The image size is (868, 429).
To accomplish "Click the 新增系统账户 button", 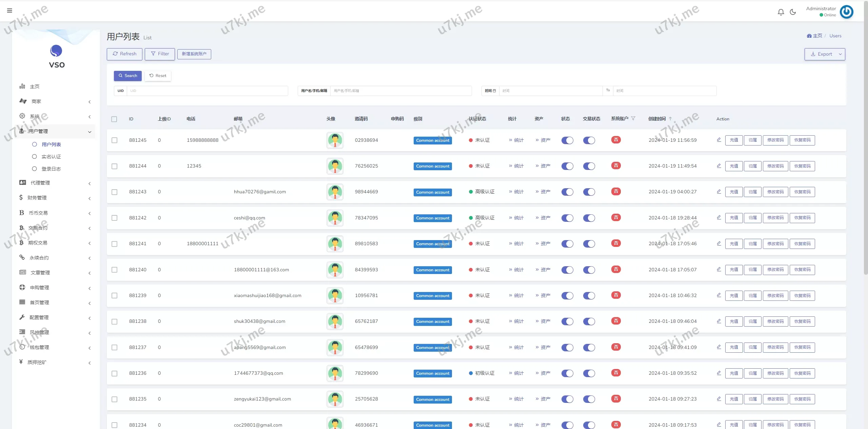I will click(x=194, y=54).
